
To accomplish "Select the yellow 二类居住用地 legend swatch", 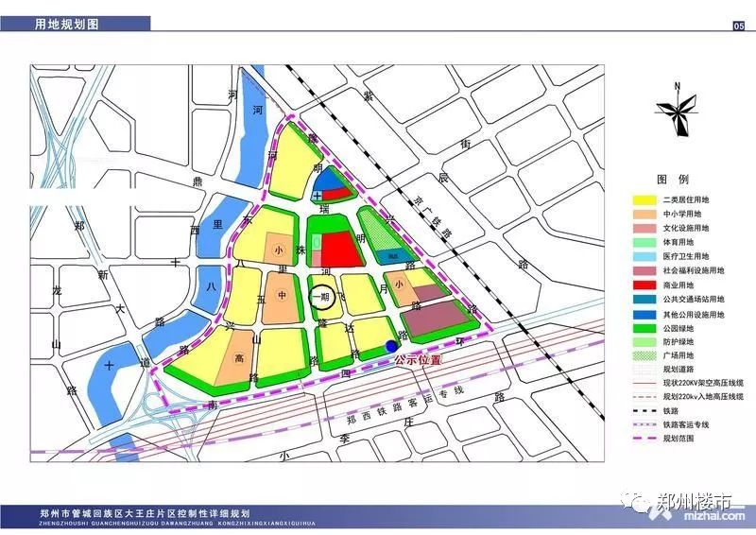I will [x=644, y=199].
